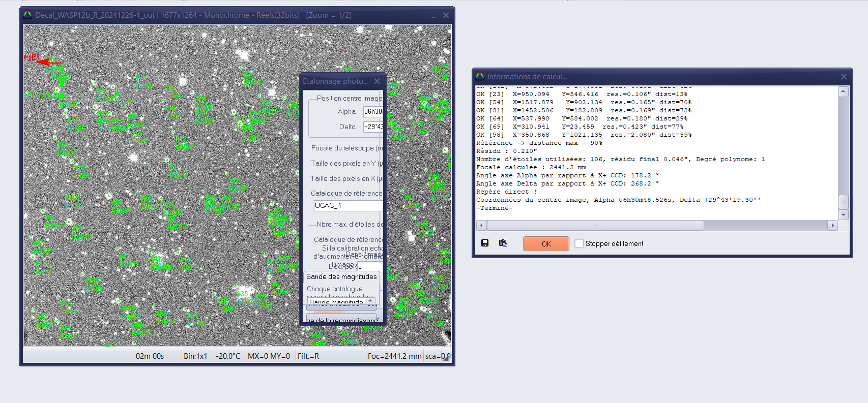Click the Informations de calcul window logo icon
Viewport: 868px width, 403px height.
480,77
